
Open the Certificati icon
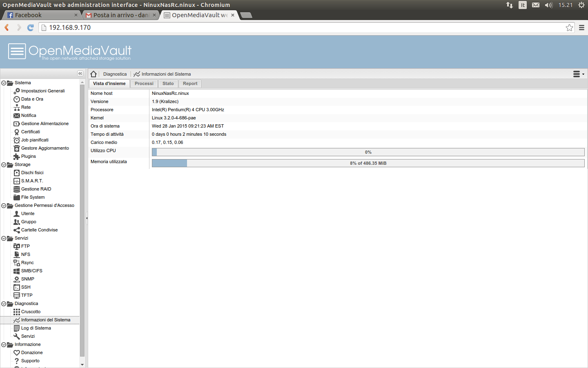pos(17,132)
